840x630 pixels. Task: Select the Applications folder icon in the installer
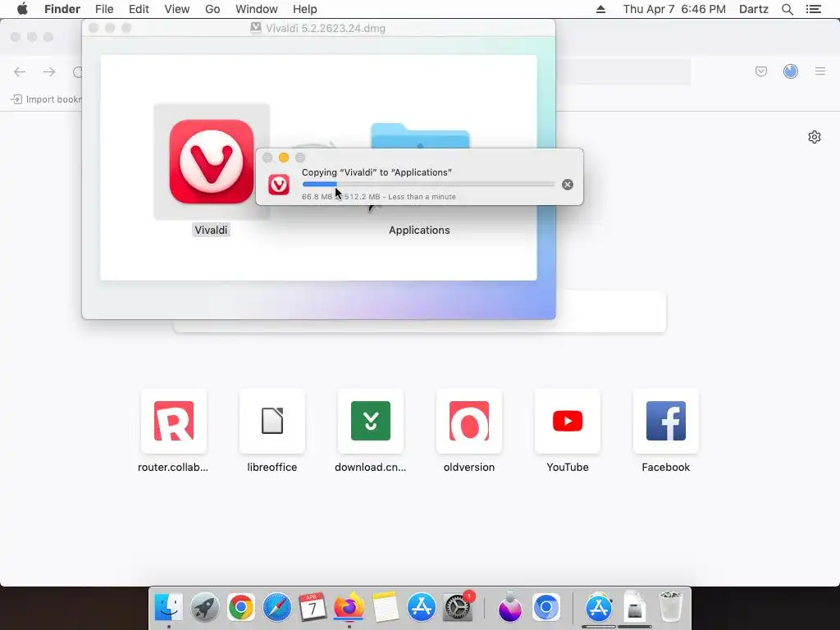point(420,135)
